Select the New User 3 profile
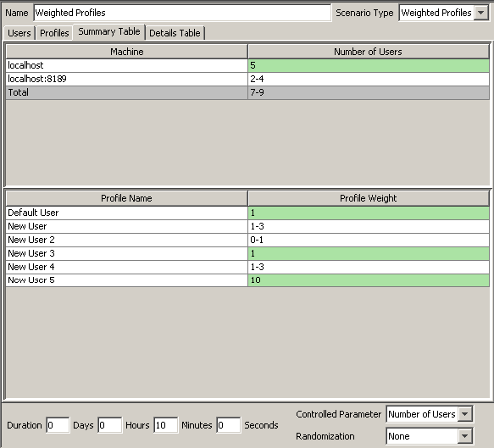The image size is (494, 448). point(126,253)
